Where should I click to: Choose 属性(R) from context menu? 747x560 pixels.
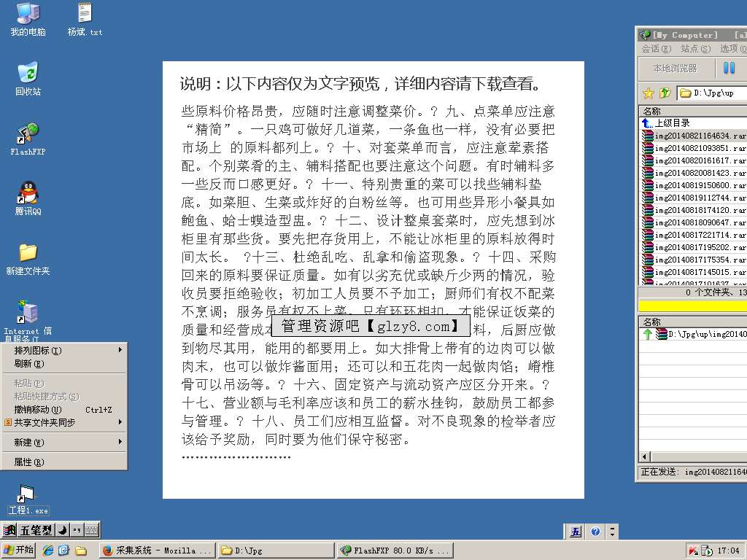pyautogui.click(x=64, y=462)
